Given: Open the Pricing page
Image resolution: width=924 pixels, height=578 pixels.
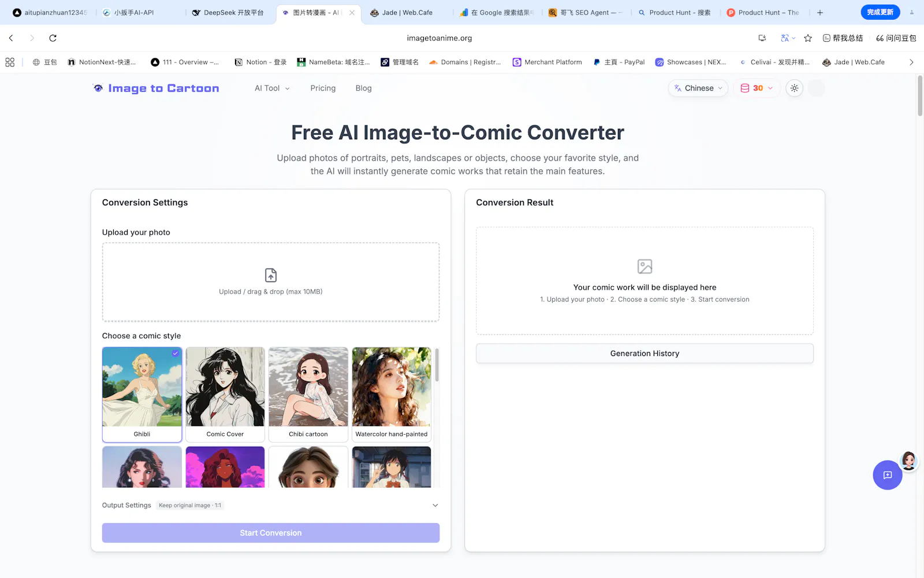Looking at the screenshot, I should (x=323, y=88).
